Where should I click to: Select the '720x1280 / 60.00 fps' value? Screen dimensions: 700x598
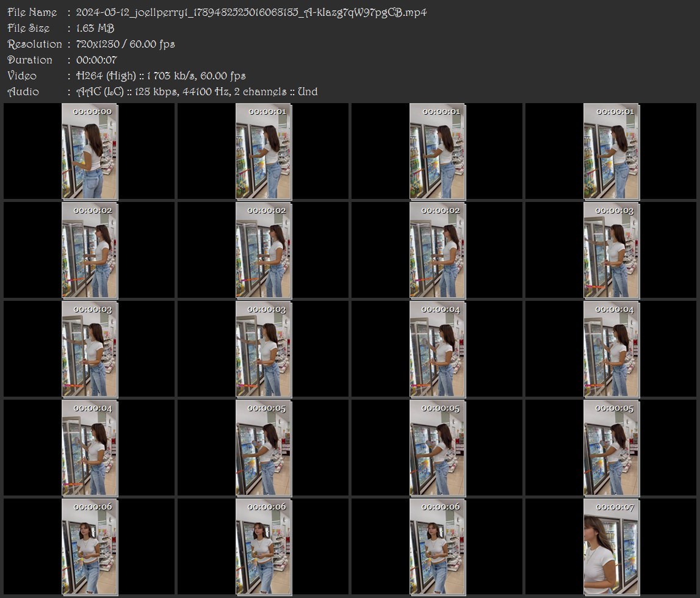pyautogui.click(x=126, y=44)
